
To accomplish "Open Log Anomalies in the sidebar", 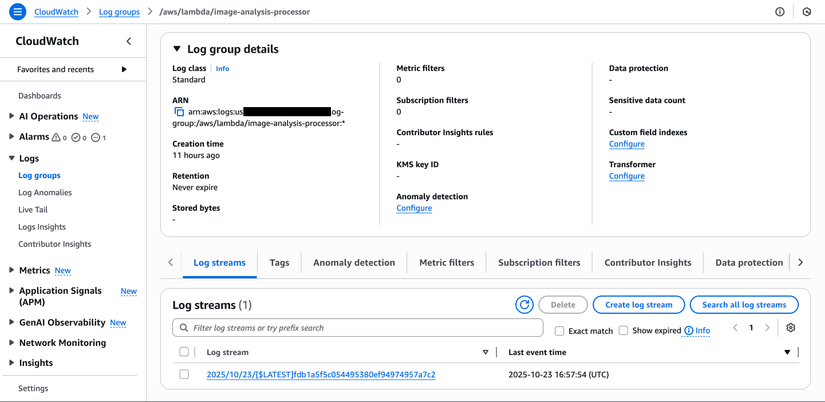I will (45, 193).
